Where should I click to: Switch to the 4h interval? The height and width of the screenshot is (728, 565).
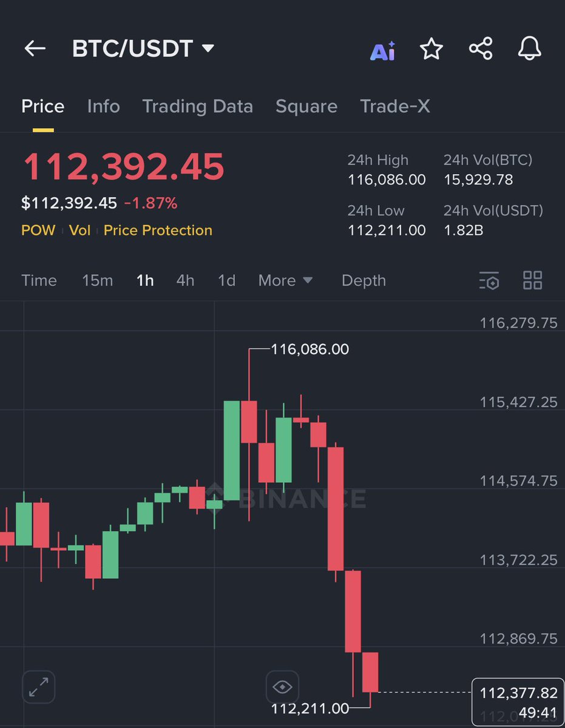tap(185, 280)
